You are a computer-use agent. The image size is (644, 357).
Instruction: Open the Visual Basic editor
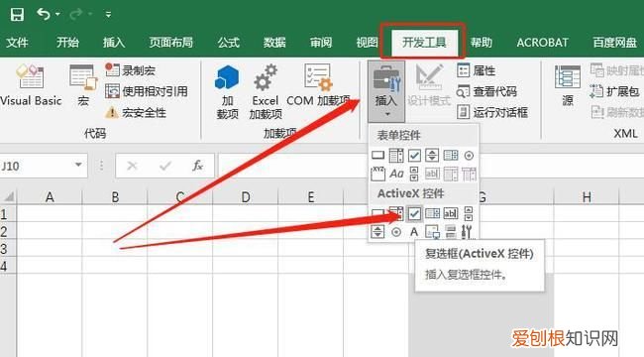(x=31, y=85)
